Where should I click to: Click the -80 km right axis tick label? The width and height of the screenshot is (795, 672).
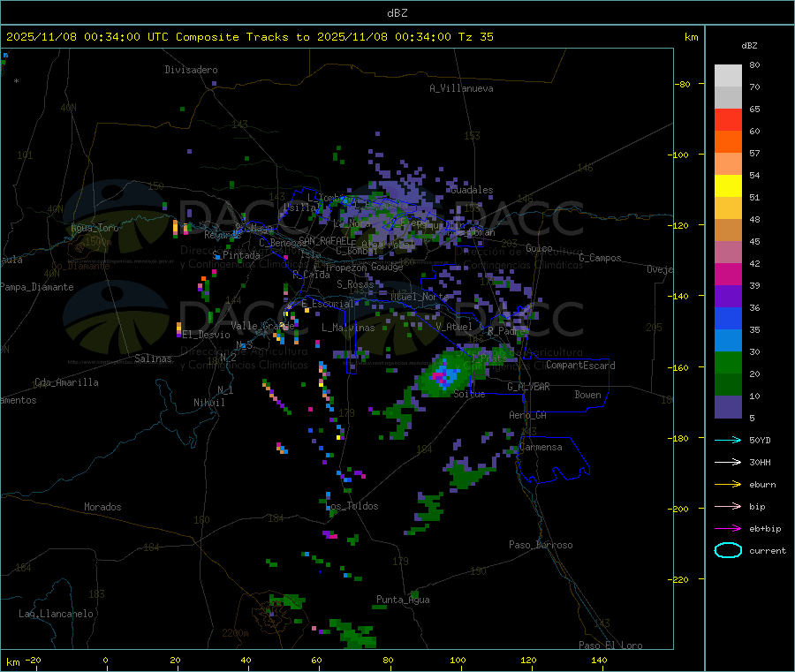point(683,84)
